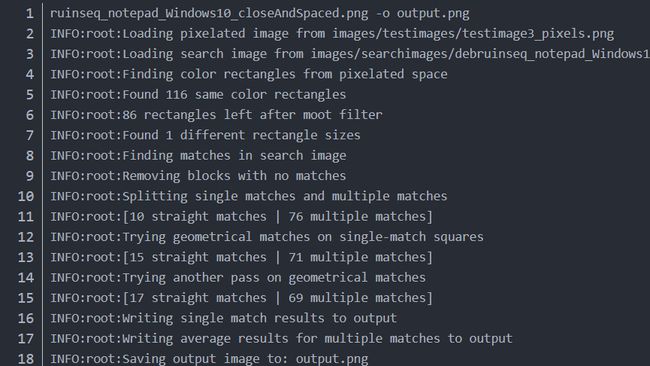Click '[15 straight matches | 71 multiple' line
Viewport: 650px width, 366px height.
(242, 257)
